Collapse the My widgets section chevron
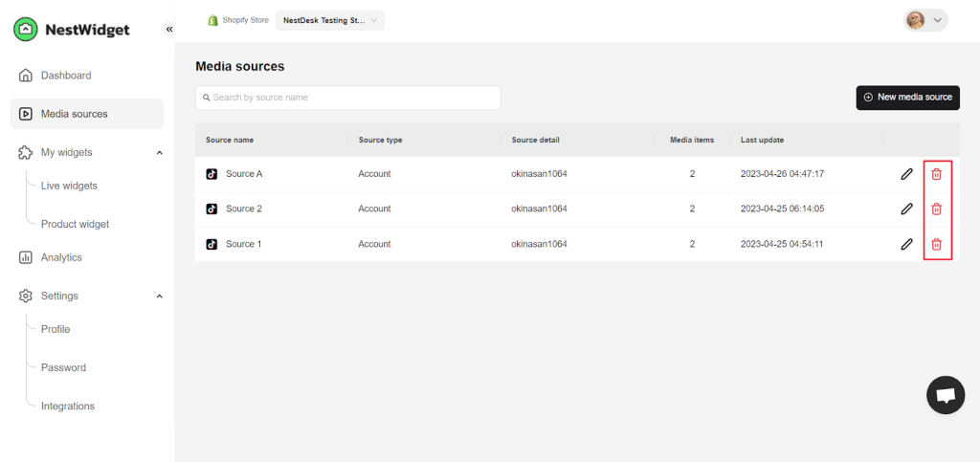 click(x=160, y=152)
